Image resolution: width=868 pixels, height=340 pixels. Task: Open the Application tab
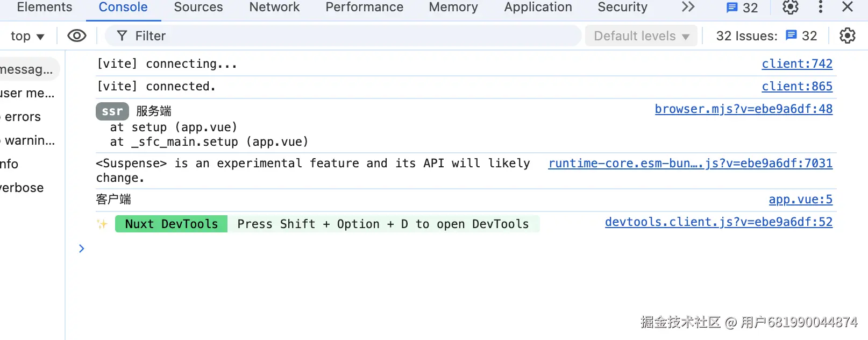pyautogui.click(x=538, y=7)
